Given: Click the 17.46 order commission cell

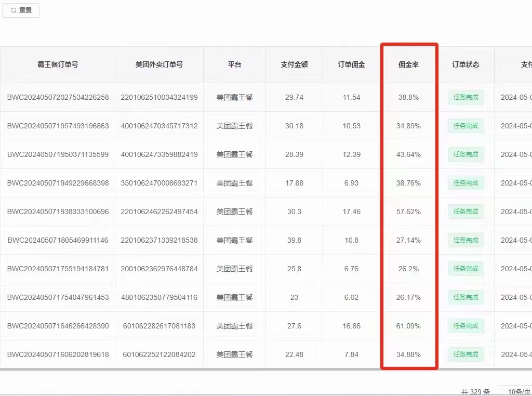Looking at the screenshot, I should (351, 212).
